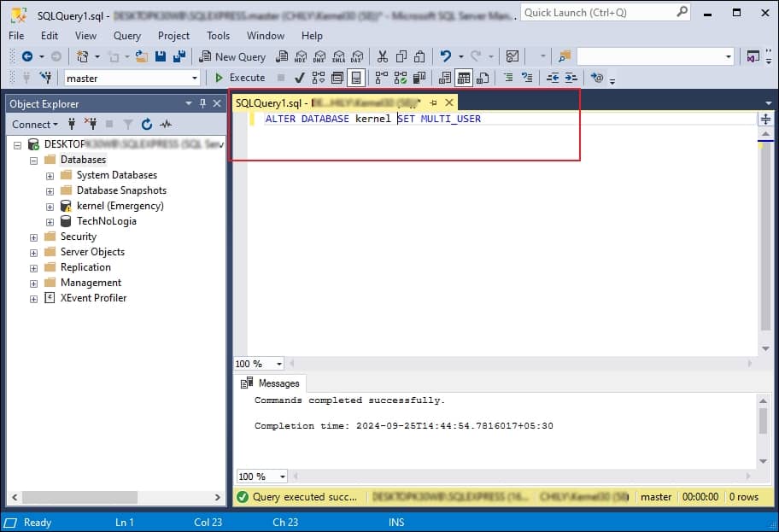
Task: Select the XEvent Profiler node
Action: point(93,298)
